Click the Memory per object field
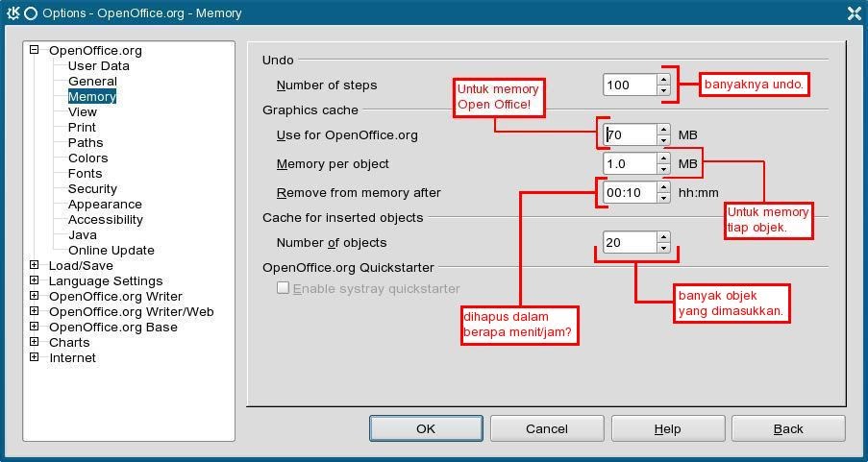The width and height of the screenshot is (868, 462). click(x=630, y=163)
